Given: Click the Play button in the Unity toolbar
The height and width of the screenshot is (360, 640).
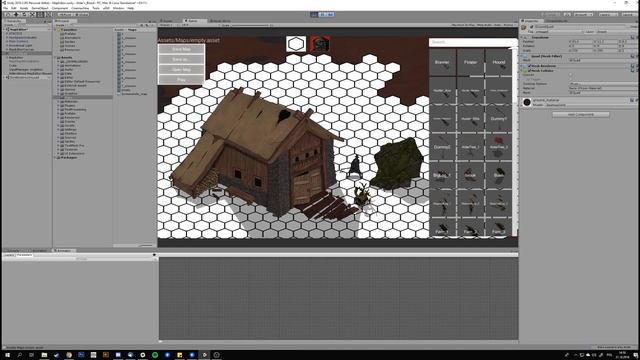Looking at the screenshot, I should click(314, 14).
